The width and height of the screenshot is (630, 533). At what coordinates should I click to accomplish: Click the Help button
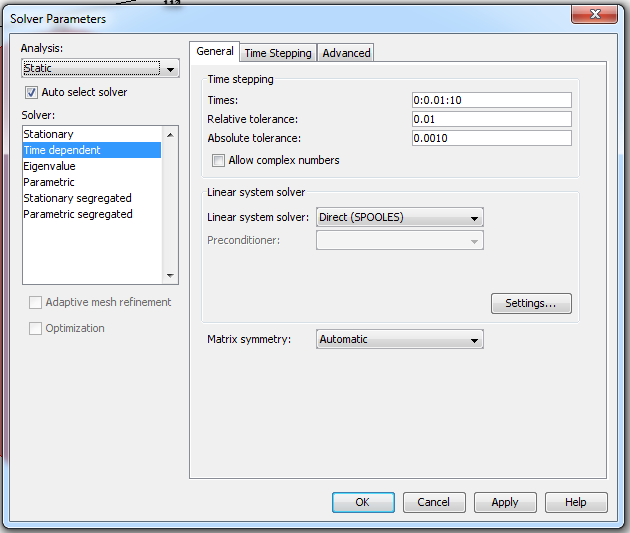[x=576, y=502]
